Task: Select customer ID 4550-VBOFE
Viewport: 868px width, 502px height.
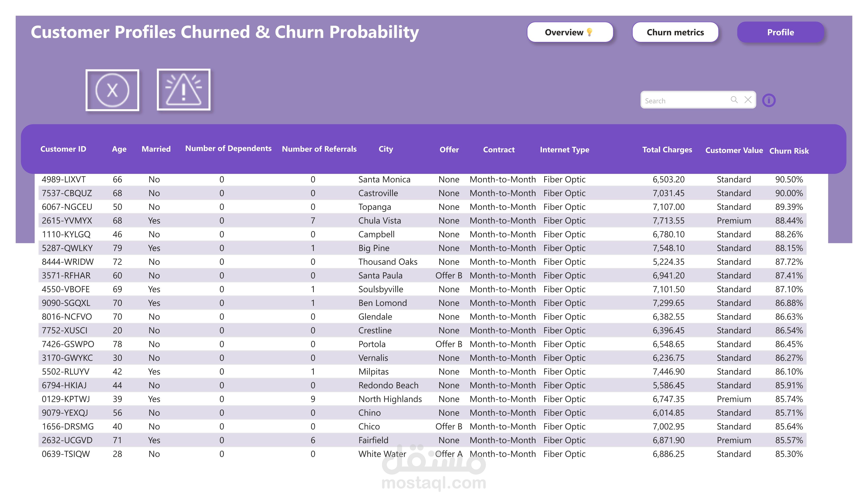Action: 66,290
